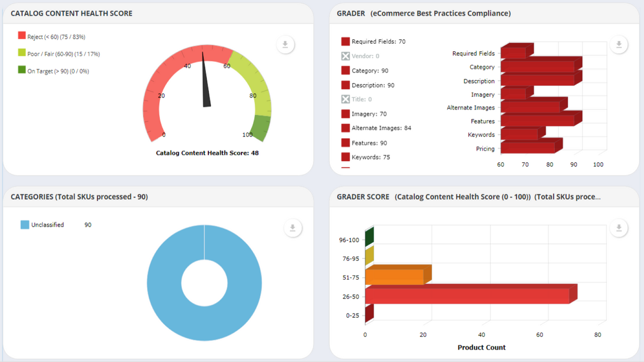Toggle the On Target (> 90) legend entry
The height and width of the screenshot is (362, 644).
[53, 70]
